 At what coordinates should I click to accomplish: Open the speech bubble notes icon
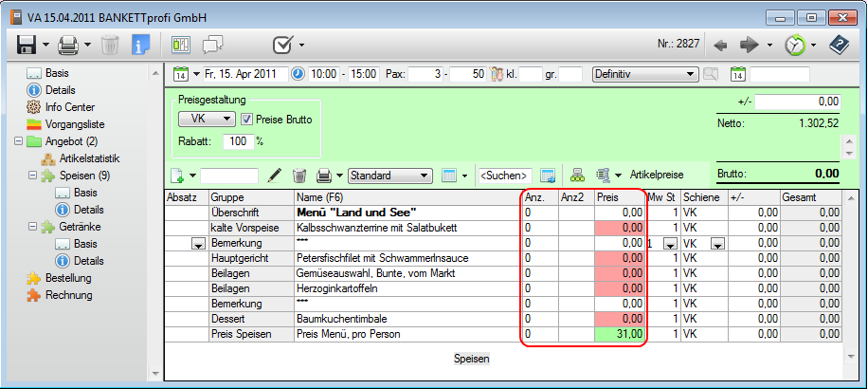(x=212, y=45)
